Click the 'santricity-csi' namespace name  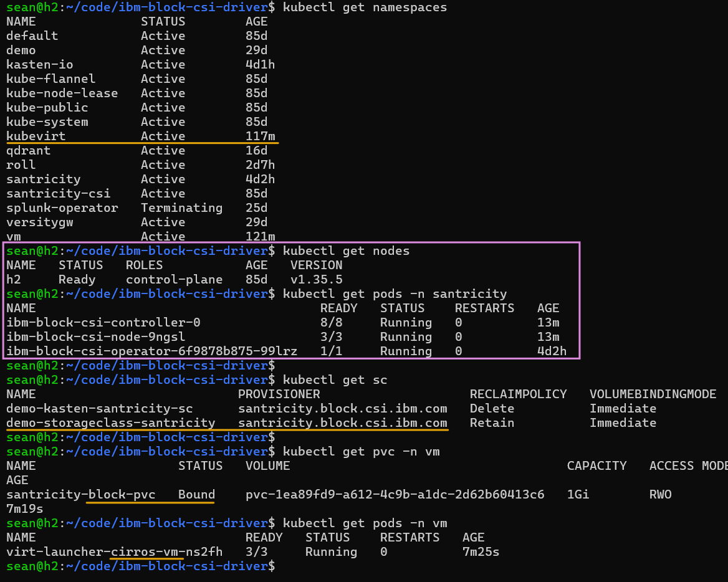coord(58,194)
